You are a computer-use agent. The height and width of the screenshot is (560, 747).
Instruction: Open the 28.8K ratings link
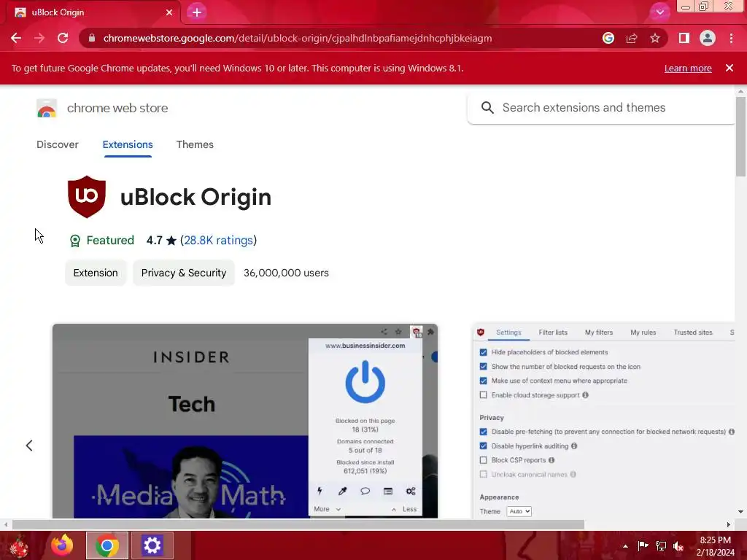coord(218,241)
